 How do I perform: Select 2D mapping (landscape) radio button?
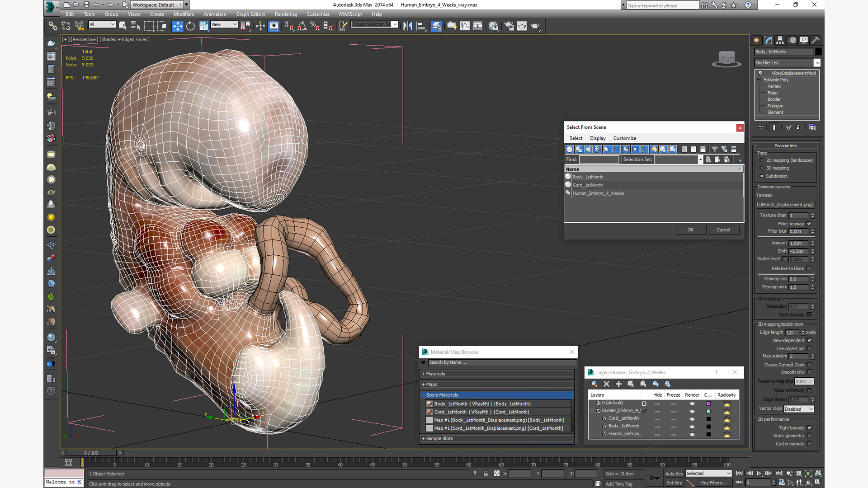click(762, 160)
